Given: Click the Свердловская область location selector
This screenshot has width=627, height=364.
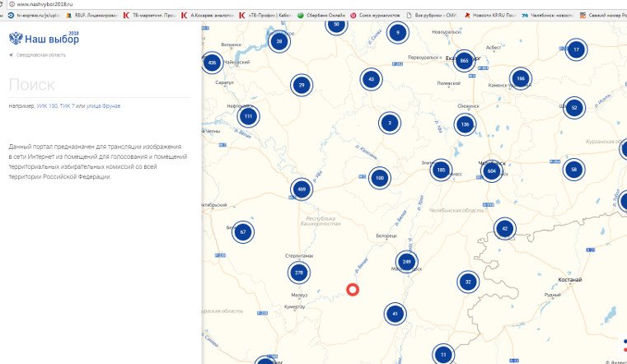Looking at the screenshot, I should pyautogui.click(x=39, y=55).
